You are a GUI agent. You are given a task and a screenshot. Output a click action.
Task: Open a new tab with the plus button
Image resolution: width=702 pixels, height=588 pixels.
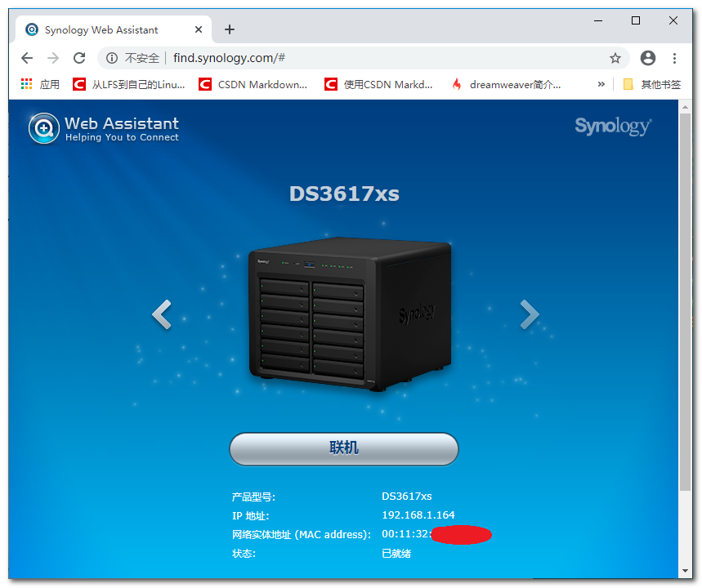pyautogui.click(x=230, y=29)
